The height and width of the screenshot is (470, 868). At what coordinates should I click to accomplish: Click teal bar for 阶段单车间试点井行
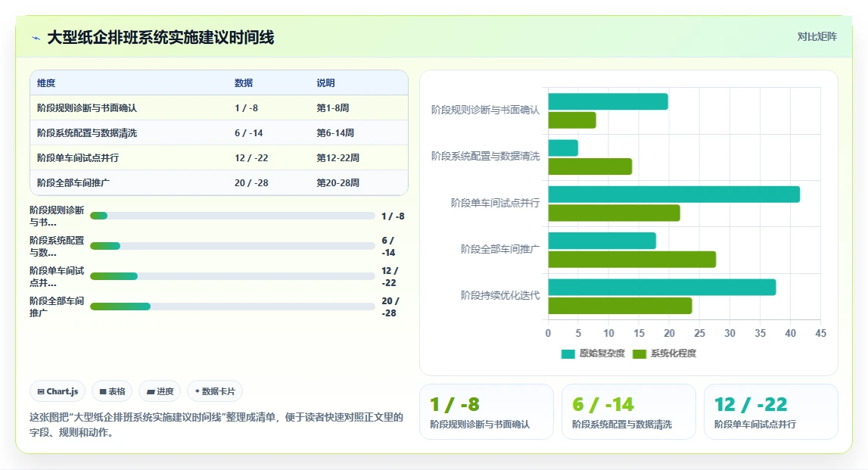coord(674,195)
